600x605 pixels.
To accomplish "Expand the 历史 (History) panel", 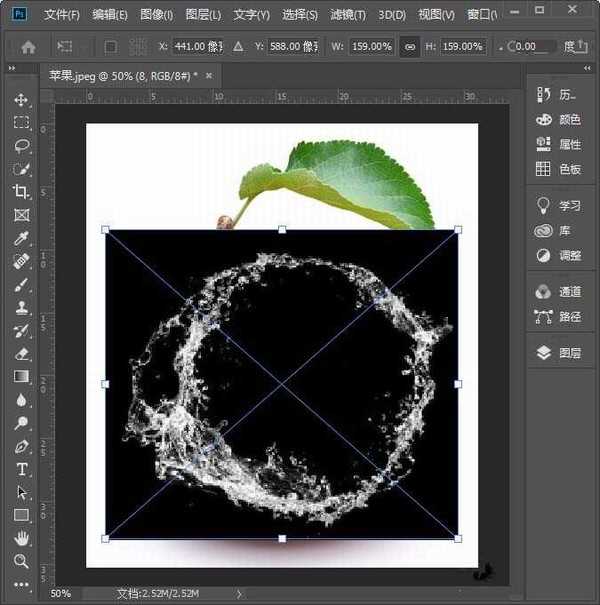I will 558,94.
